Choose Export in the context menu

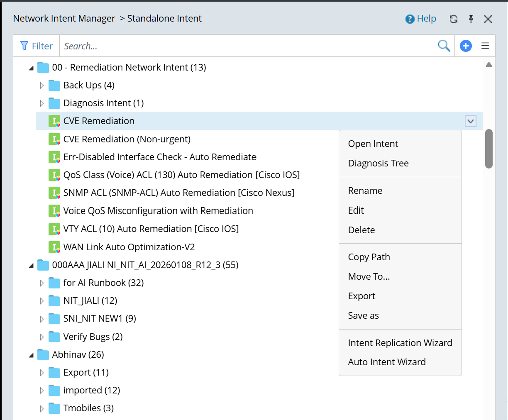pyautogui.click(x=361, y=296)
